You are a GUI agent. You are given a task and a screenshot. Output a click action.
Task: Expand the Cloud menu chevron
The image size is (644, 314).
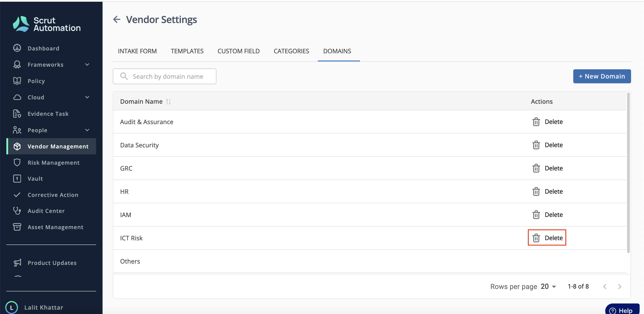(87, 97)
